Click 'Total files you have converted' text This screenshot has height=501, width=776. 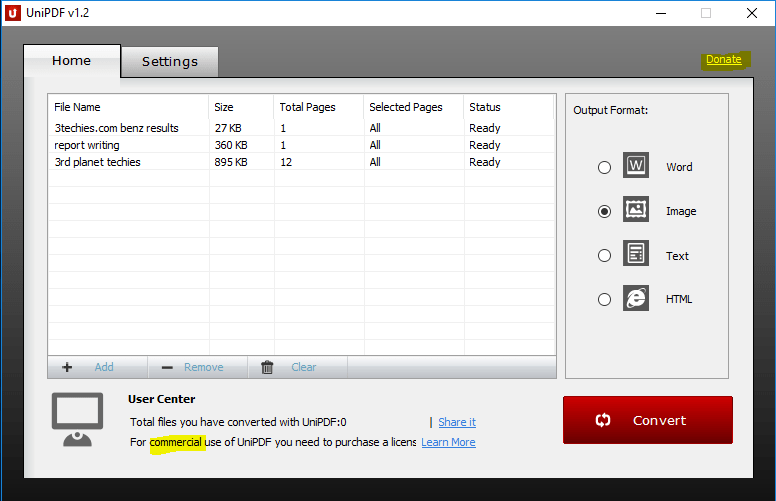pos(238,422)
